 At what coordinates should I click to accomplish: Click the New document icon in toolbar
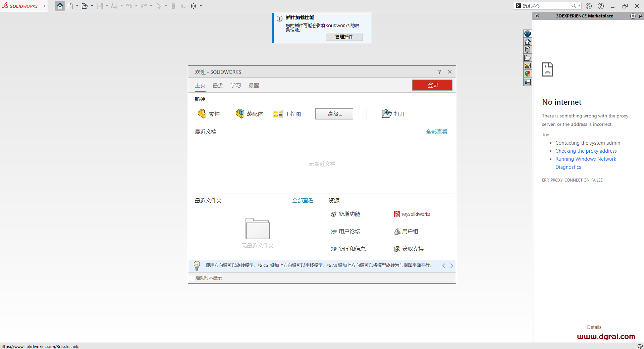(70, 6)
